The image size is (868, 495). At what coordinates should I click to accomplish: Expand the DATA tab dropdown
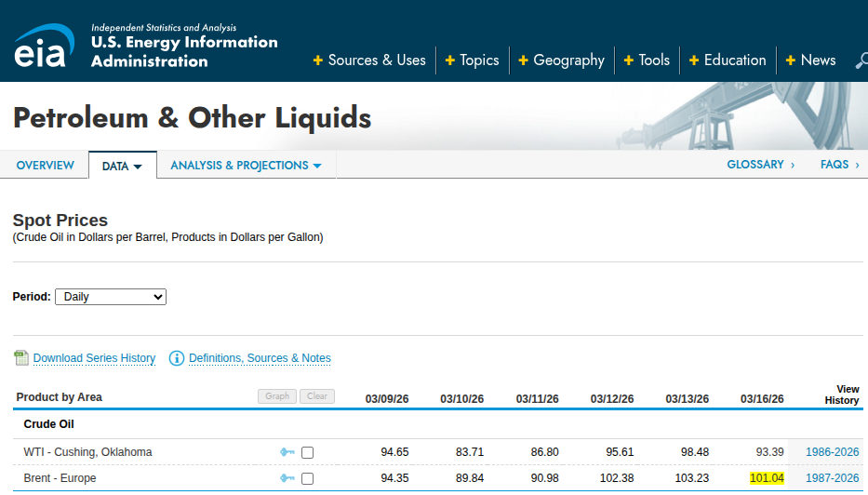click(x=123, y=167)
